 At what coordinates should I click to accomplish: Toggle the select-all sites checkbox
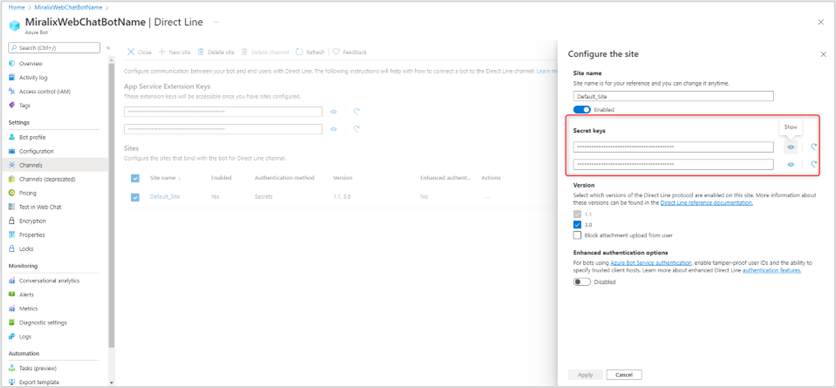pos(135,178)
